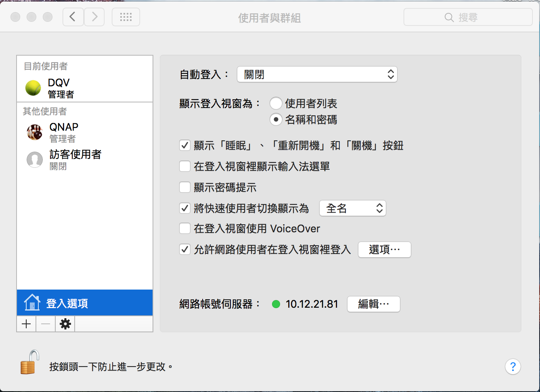Click the 登入選項 home icon
Viewport: 540px width, 392px height.
(32, 302)
